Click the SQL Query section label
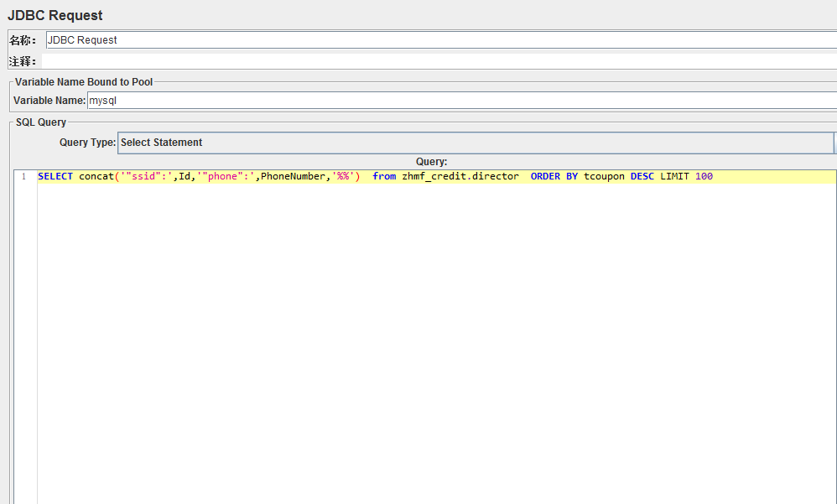The height and width of the screenshot is (504, 837). coord(41,122)
